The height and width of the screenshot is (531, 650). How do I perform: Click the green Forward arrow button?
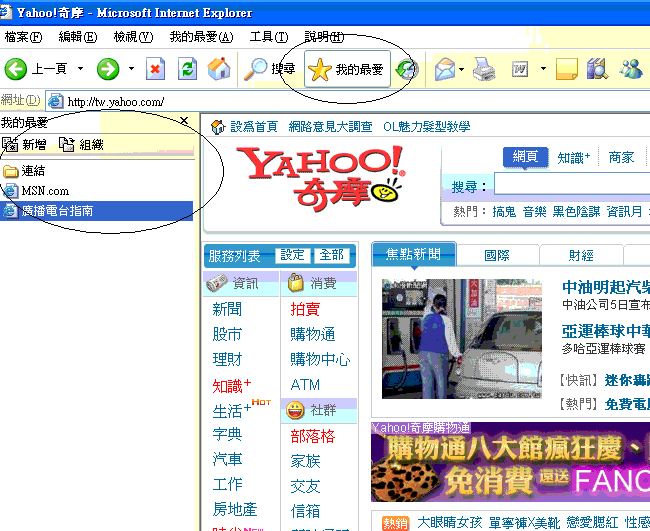pos(108,69)
